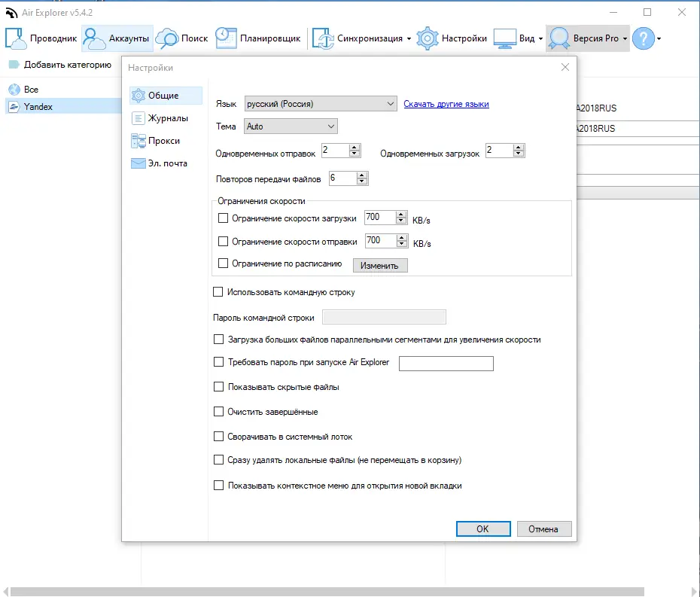The image size is (700, 597).
Task: Enable Использовать командную строку checkbox
Action: [x=218, y=292]
